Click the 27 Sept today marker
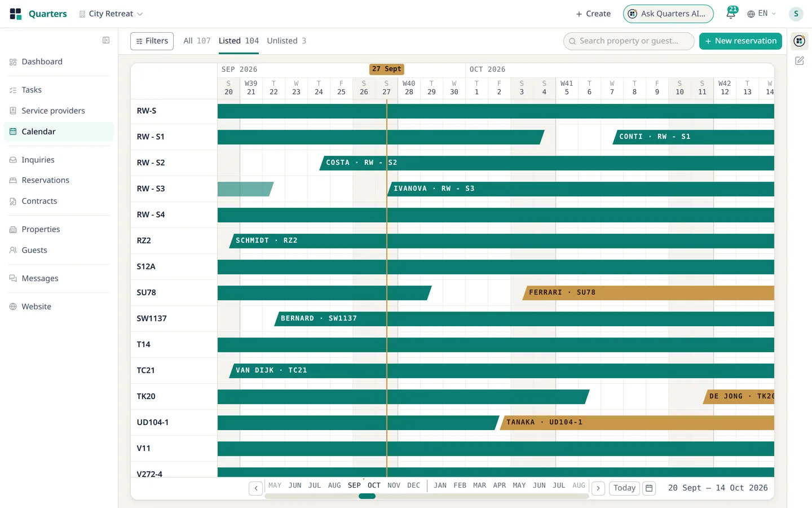Screen dimensions: 812x508 pos(386,69)
